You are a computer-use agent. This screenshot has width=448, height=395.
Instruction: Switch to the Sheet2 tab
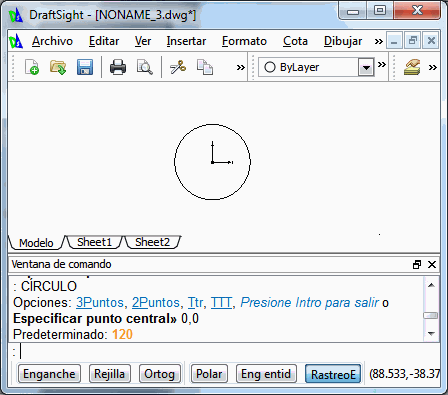pos(152,242)
